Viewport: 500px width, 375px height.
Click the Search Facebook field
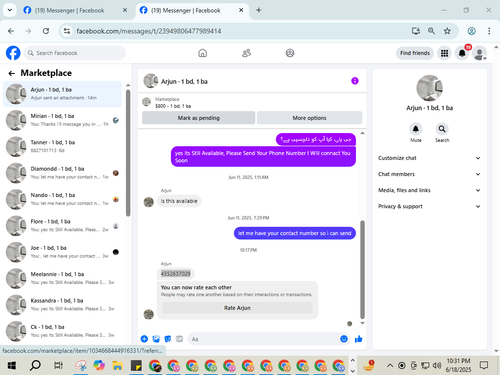75,53
